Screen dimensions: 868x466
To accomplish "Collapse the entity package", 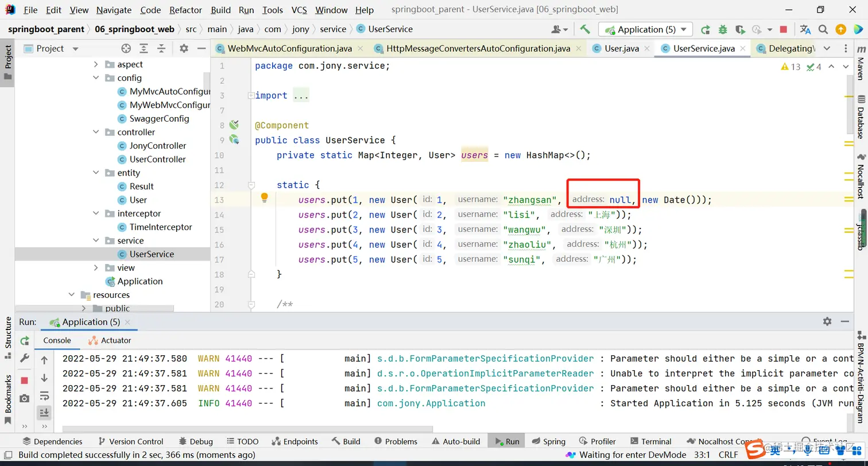I will (x=96, y=173).
